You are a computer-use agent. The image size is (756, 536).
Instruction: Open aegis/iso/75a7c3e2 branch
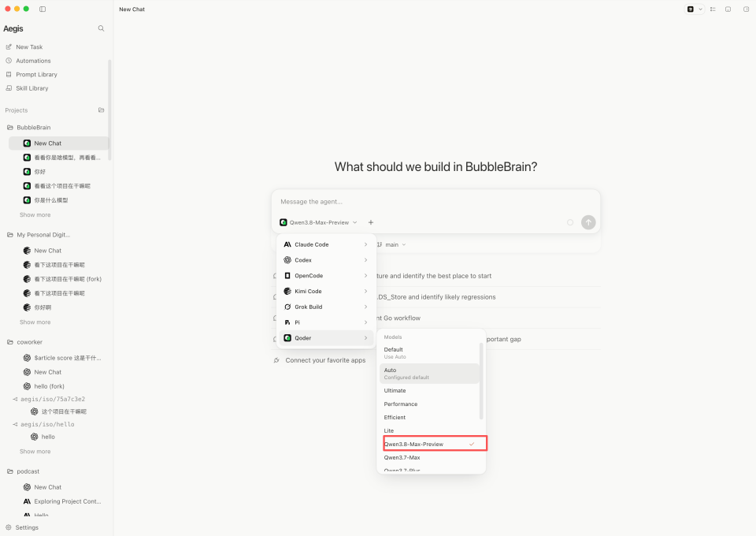point(52,399)
